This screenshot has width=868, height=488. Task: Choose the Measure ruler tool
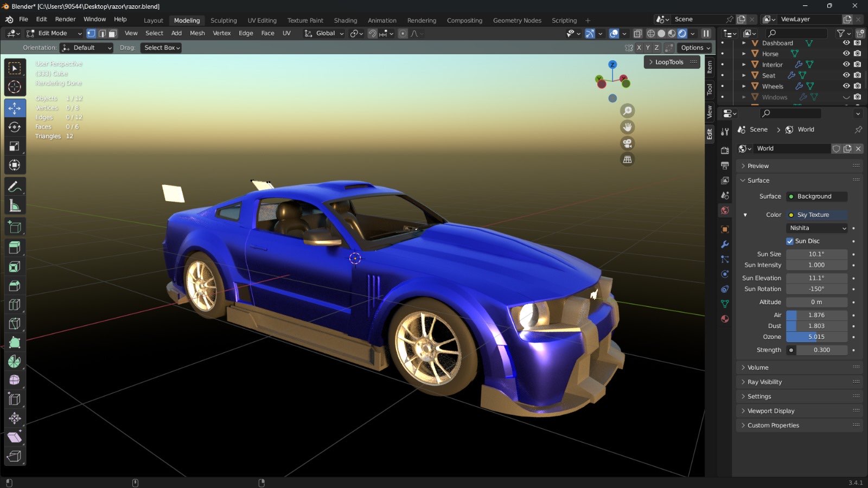coord(15,206)
